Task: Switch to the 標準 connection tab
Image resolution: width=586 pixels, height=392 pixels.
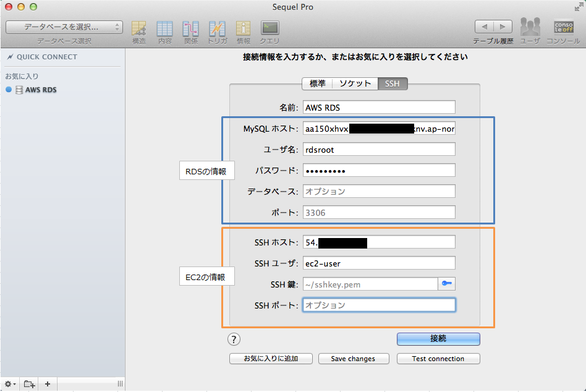Action: pos(317,83)
